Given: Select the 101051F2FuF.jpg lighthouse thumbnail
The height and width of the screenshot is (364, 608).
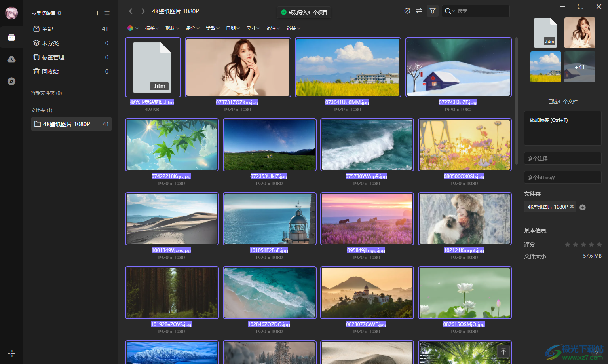Looking at the screenshot, I should 270,219.
